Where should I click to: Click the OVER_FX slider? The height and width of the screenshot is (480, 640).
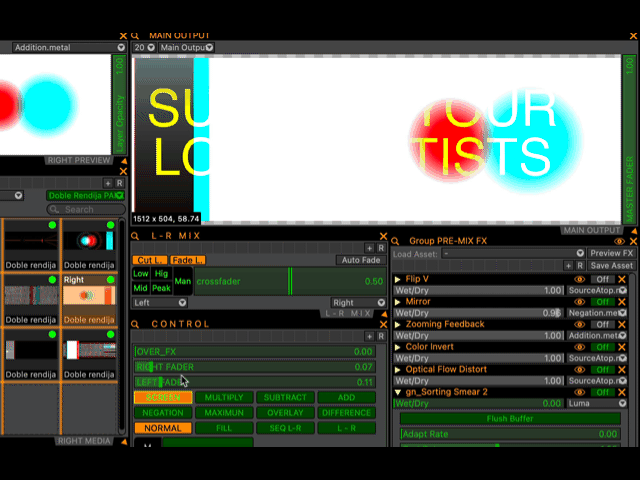pos(255,351)
